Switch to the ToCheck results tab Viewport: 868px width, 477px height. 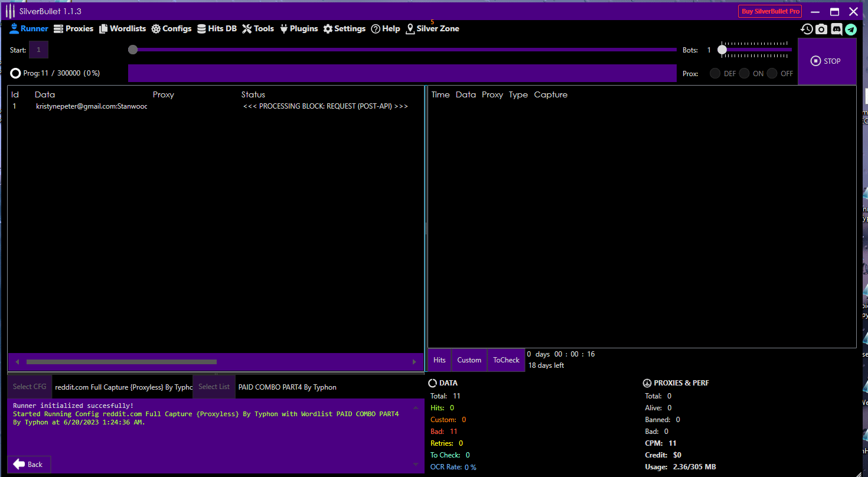[506, 360]
